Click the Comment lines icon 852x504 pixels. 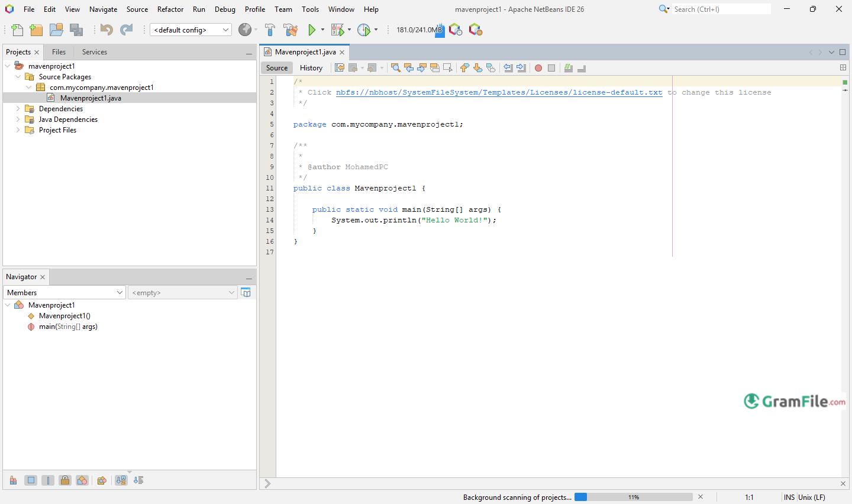point(569,68)
